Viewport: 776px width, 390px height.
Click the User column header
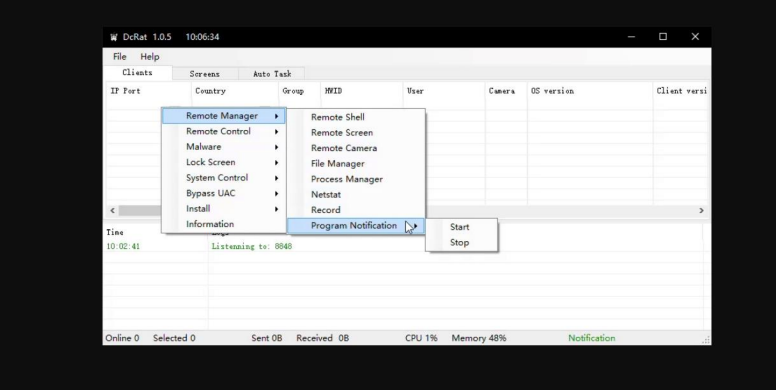444,91
